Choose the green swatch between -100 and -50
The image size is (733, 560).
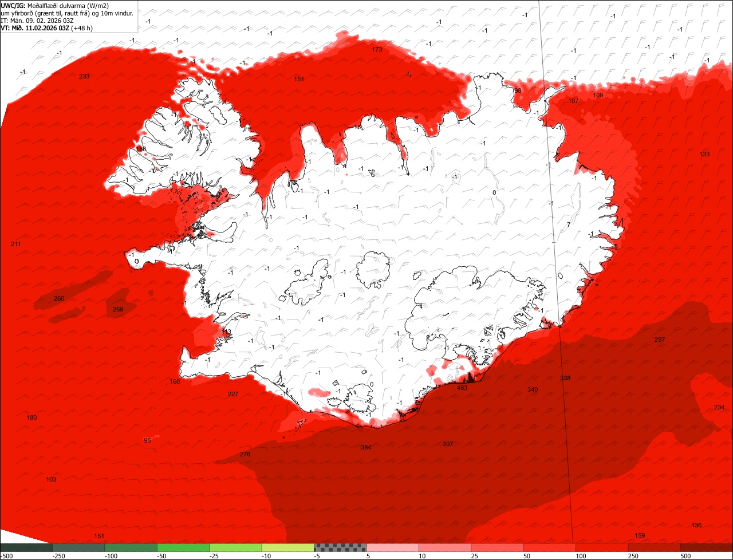pyautogui.click(x=131, y=547)
